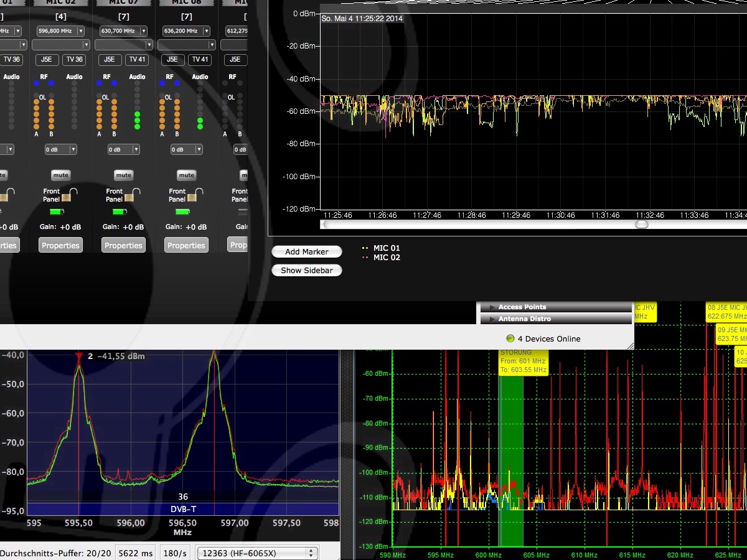Click timestamp 'So. Mai 4 11:25:22 2014'
747x560 pixels.
point(362,19)
